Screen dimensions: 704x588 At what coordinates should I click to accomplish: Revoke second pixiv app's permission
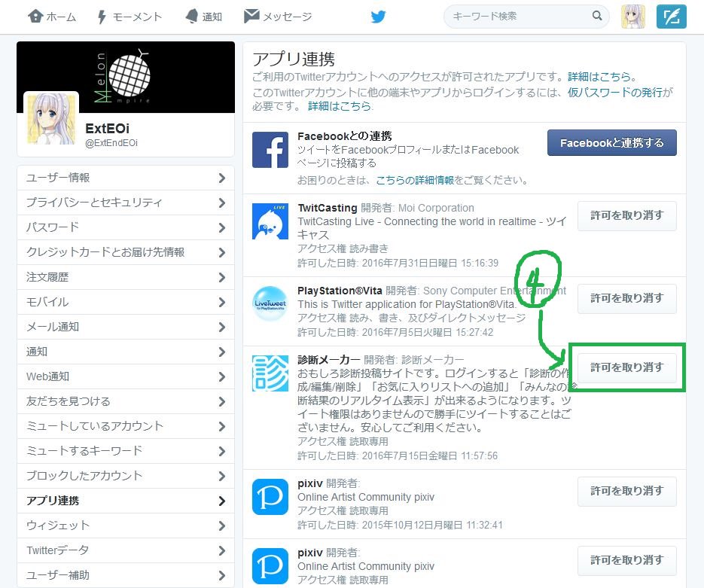click(626, 560)
